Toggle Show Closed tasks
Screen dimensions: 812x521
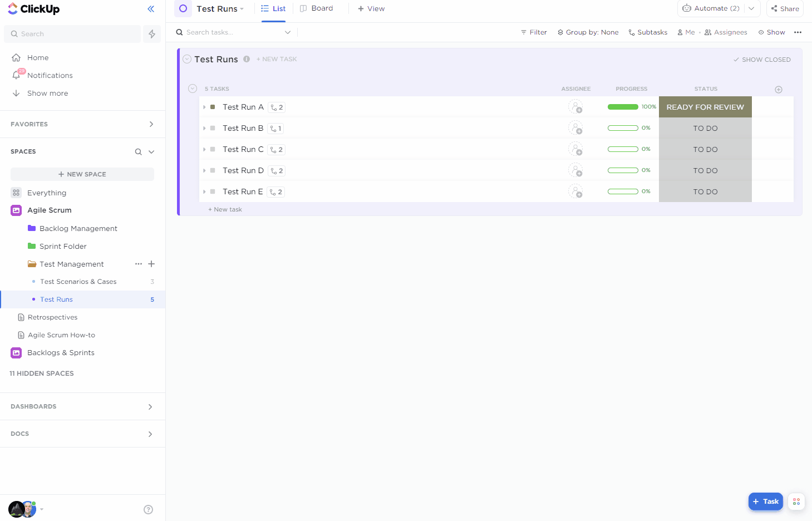(x=762, y=60)
